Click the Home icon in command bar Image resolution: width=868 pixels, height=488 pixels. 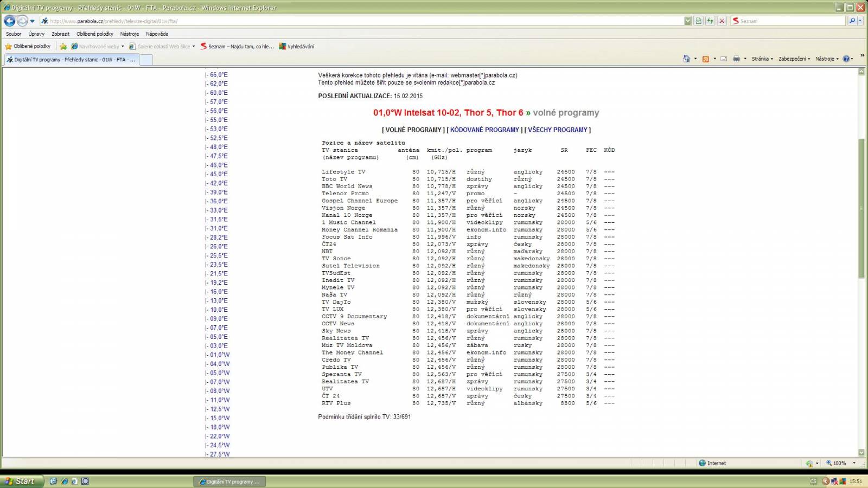tap(686, 59)
